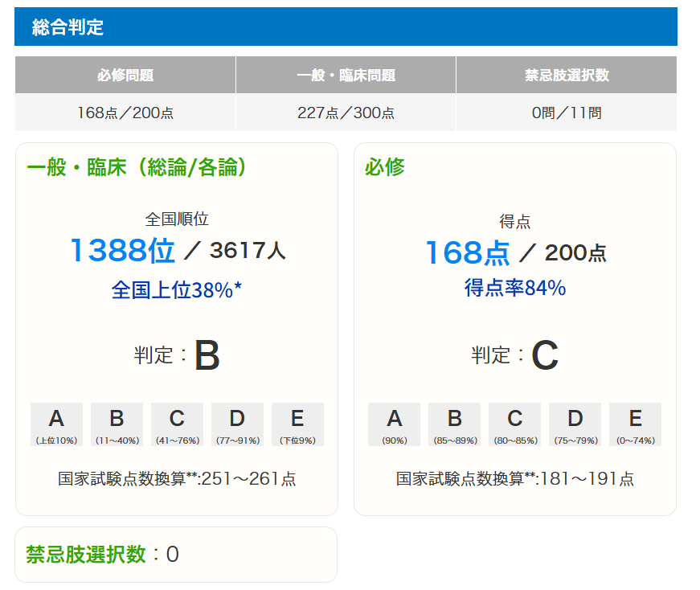Select grade A box labeled 上位10%

click(x=56, y=424)
